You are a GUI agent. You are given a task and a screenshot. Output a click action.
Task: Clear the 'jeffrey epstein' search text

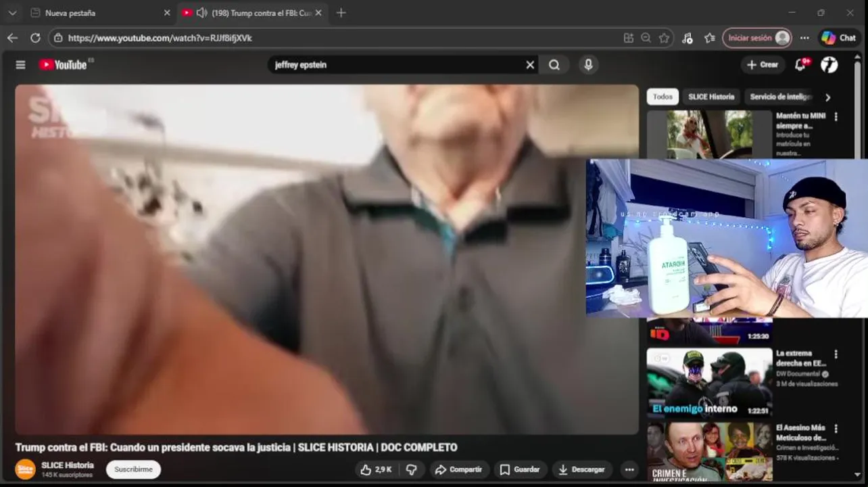(530, 65)
